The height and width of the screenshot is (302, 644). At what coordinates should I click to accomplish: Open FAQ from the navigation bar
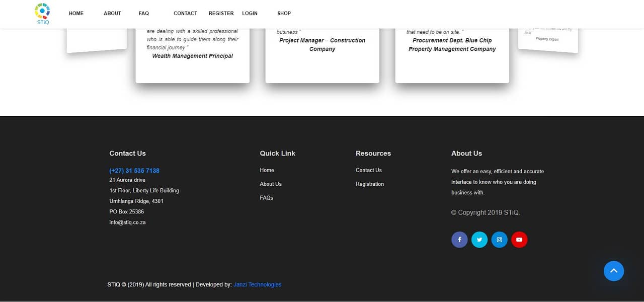(x=144, y=13)
